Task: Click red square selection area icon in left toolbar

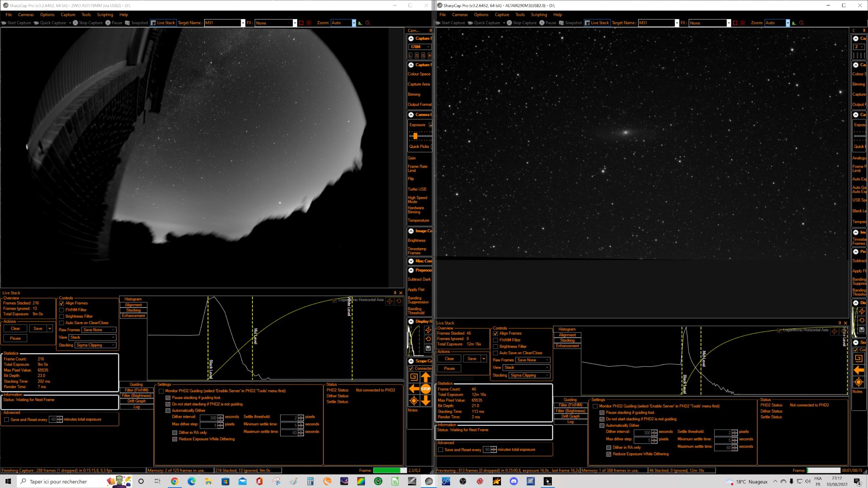Action: (x=301, y=23)
